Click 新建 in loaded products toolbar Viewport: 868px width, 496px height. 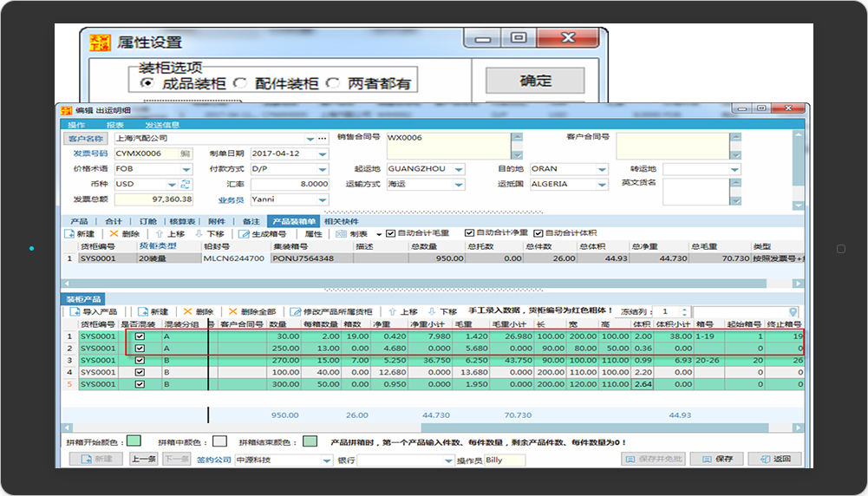153,311
